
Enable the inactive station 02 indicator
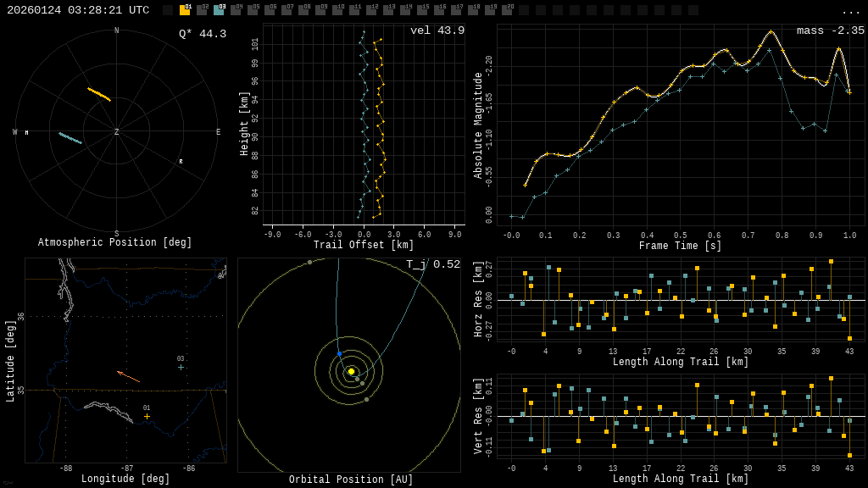coord(202,10)
